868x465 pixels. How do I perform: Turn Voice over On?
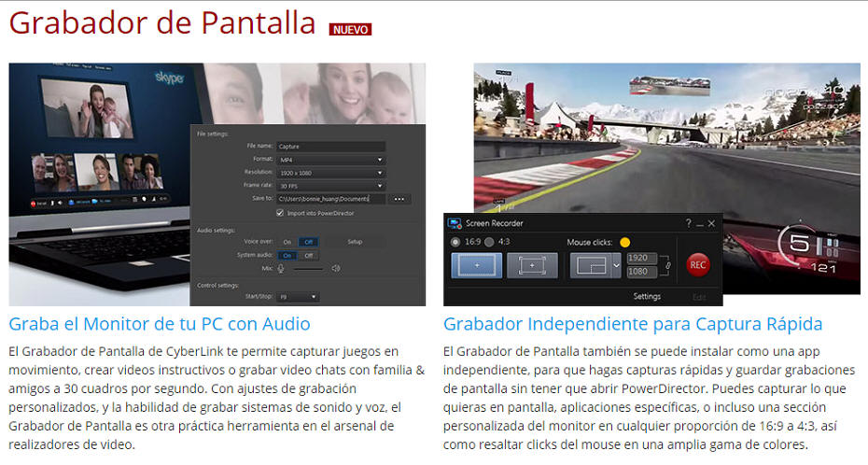coord(287,242)
